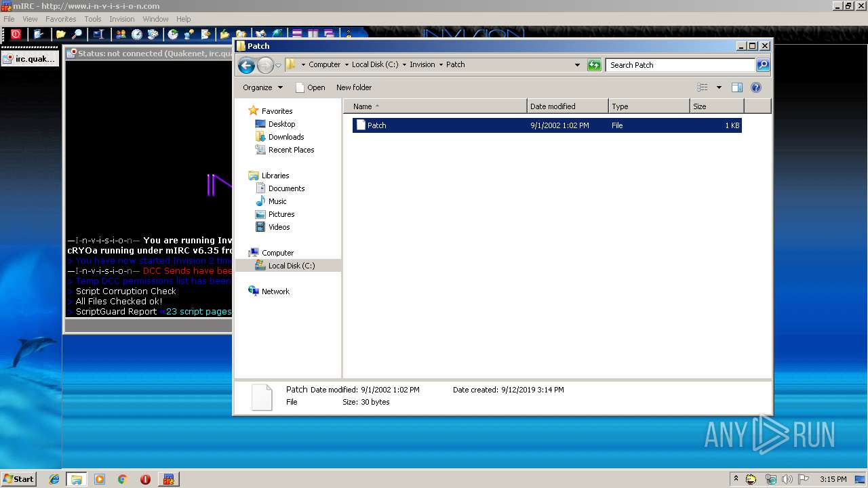Refresh the Patch folder view

coord(594,65)
